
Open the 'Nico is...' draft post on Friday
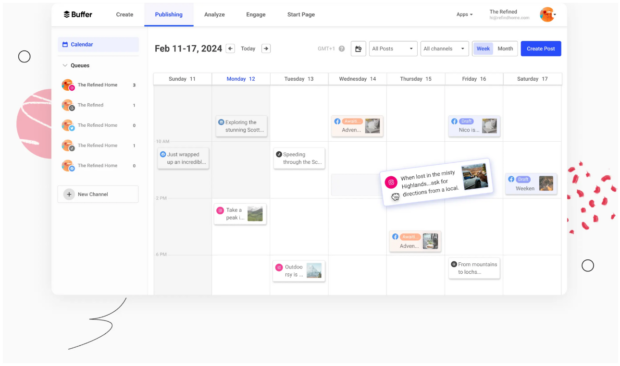(474, 126)
